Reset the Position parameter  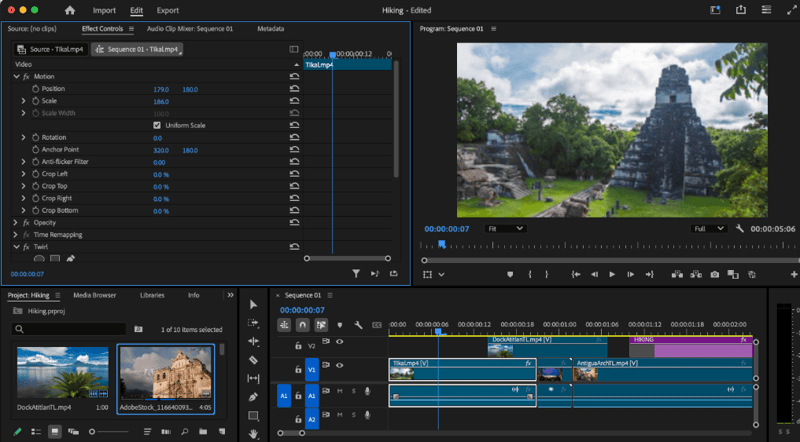(294, 89)
